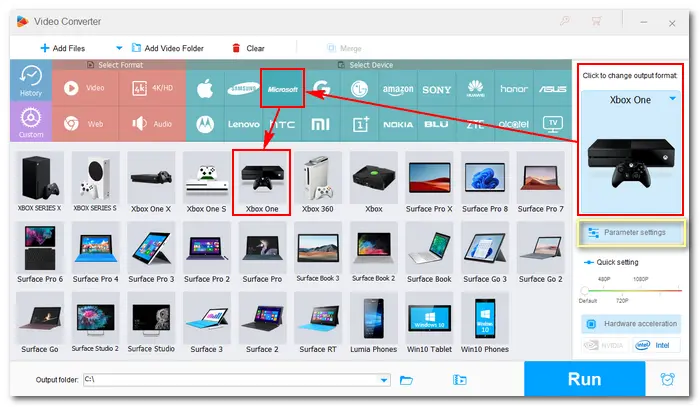The width and height of the screenshot is (700, 407).
Task: Start conversion with the Run button
Action: click(584, 379)
